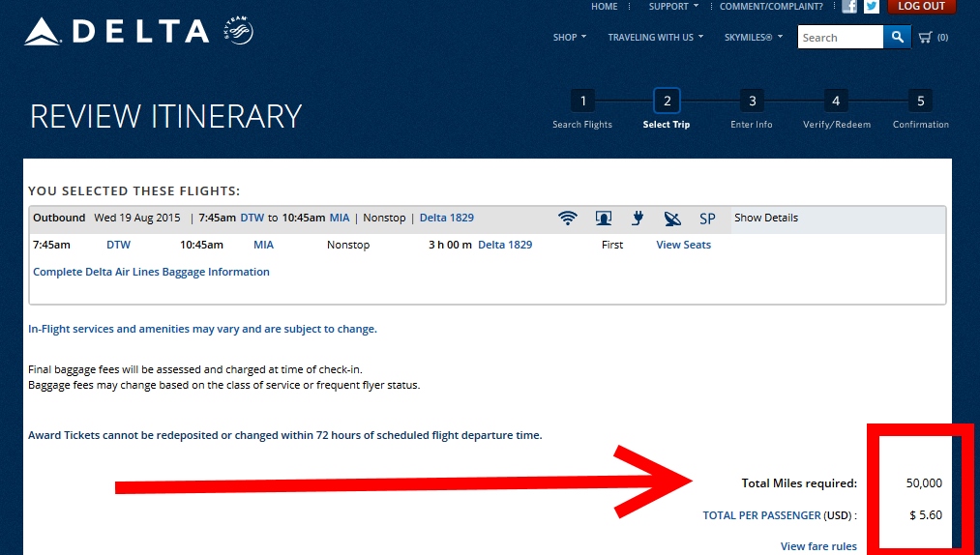Click the 'Outbound' label
Image resolution: width=980 pixels, height=555 pixels.
pyautogui.click(x=59, y=218)
